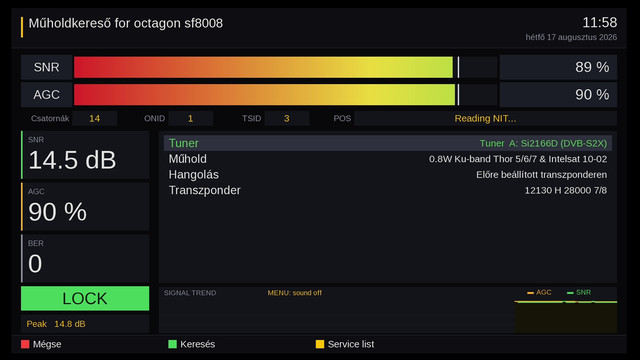Click the Csatornák label
The width and height of the screenshot is (640, 360).
pyautogui.click(x=50, y=118)
